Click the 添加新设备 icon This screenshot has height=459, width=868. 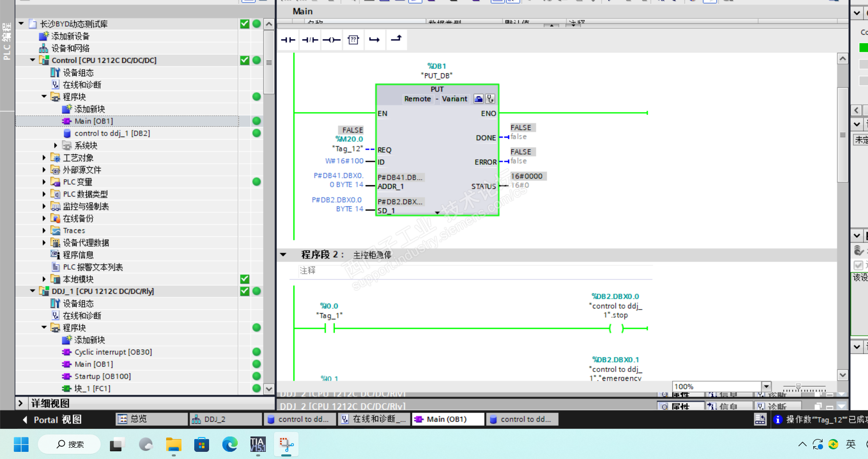(x=44, y=36)
